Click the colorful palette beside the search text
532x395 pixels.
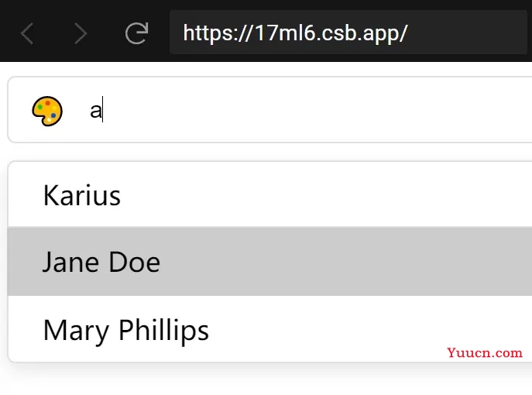(x=47, y=111)
